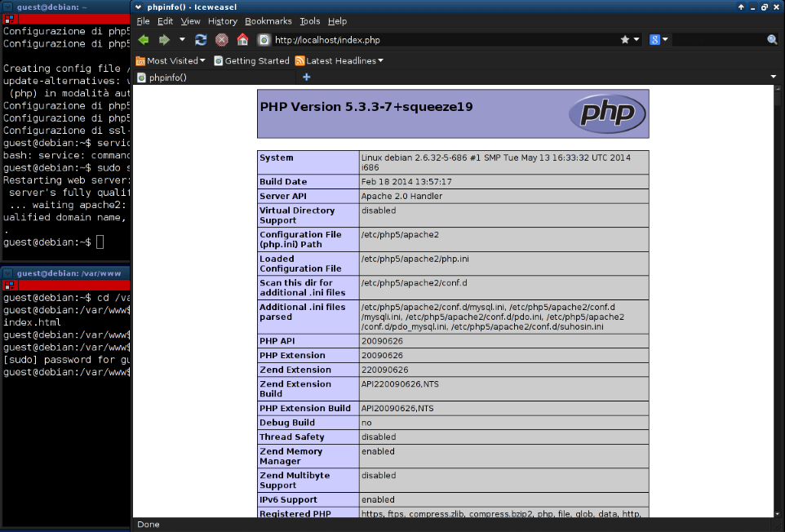
Task: Open the History menu
Action: [x=222, y=21]
